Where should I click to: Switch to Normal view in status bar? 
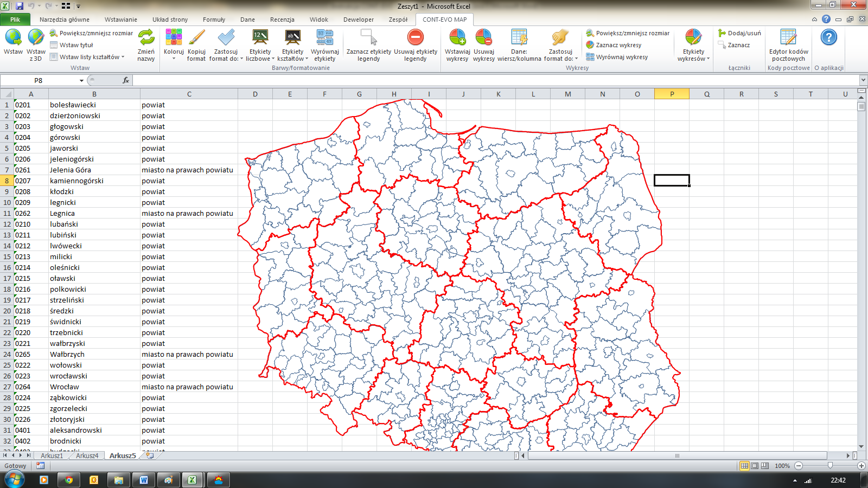744,466
